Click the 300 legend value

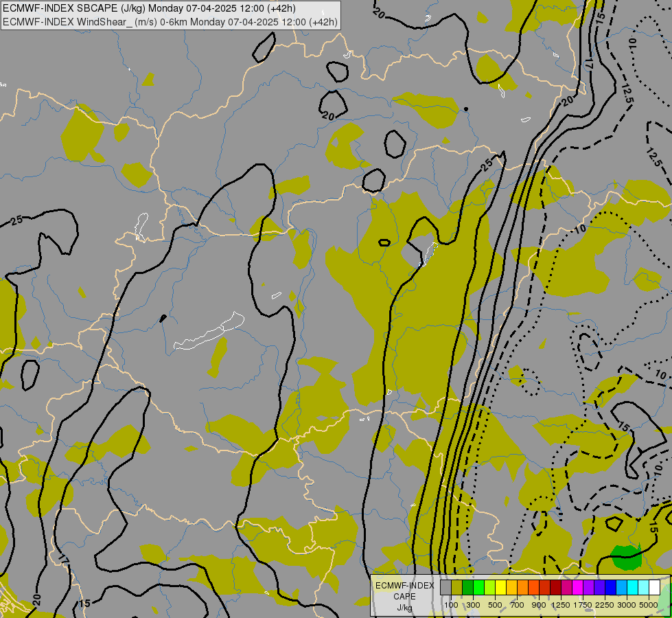point(473,605)
